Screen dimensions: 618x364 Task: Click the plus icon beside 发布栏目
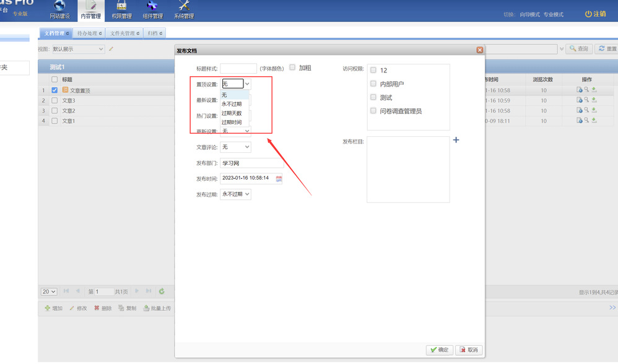click(x=456, y=141)
